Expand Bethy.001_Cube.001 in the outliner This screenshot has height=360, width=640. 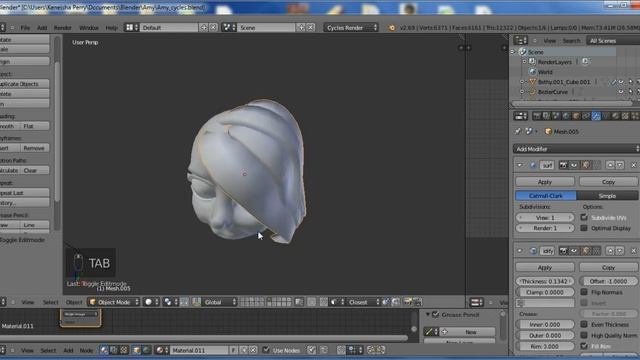pos(522,82)
